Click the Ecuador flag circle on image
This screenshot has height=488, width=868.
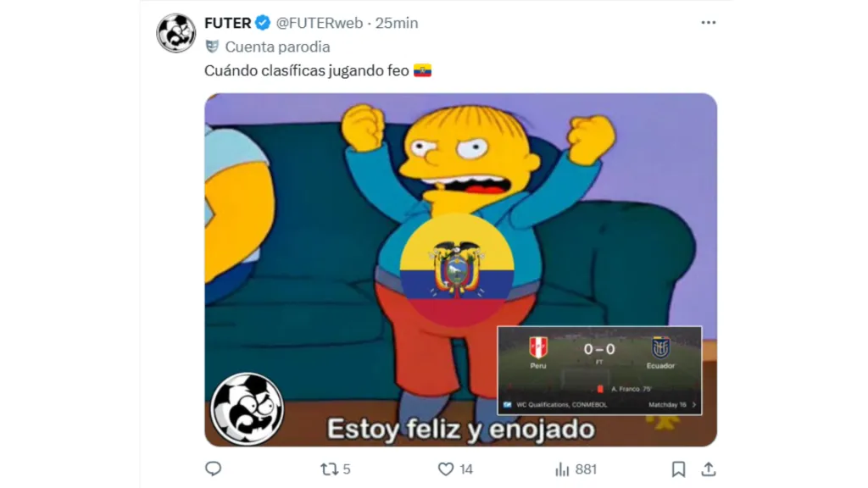point(457,269)
